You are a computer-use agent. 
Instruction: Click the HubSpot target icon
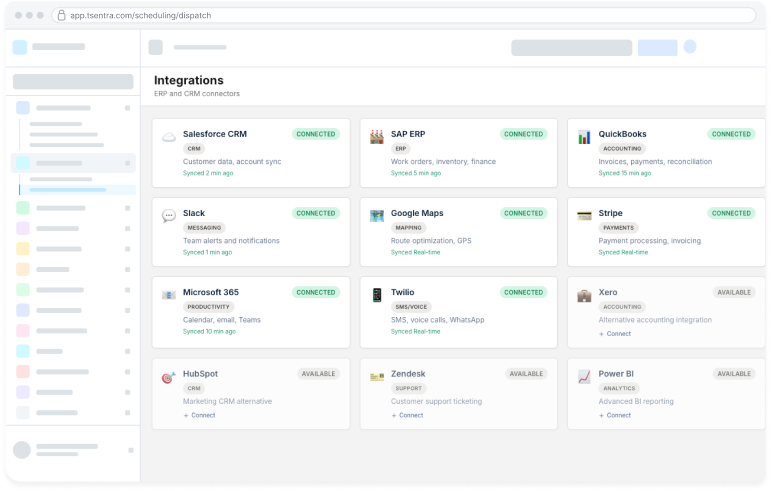click(169, 377)
